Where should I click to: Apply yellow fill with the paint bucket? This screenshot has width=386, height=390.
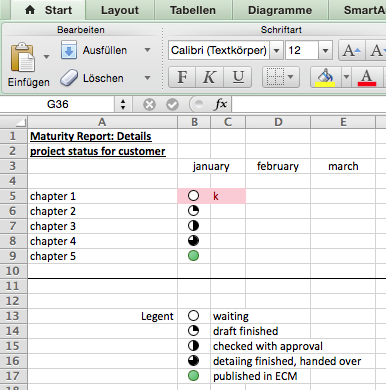[x=325, y=77]
